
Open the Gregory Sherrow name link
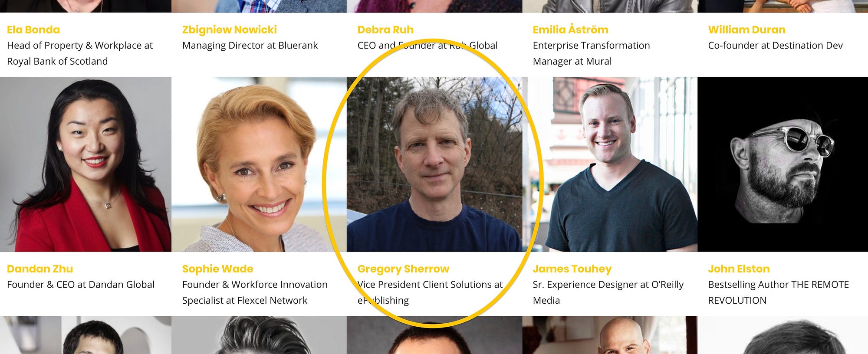click(x=403, y=269)
